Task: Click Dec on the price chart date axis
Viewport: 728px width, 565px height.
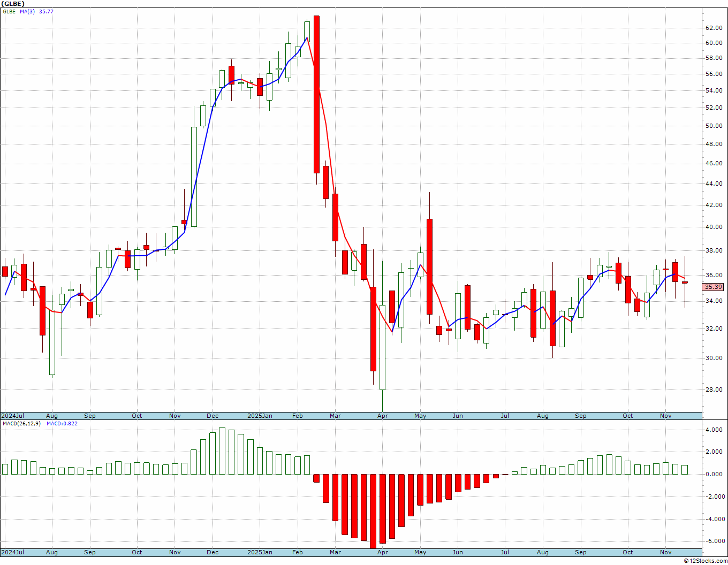Action: click(x=213, y=416)
